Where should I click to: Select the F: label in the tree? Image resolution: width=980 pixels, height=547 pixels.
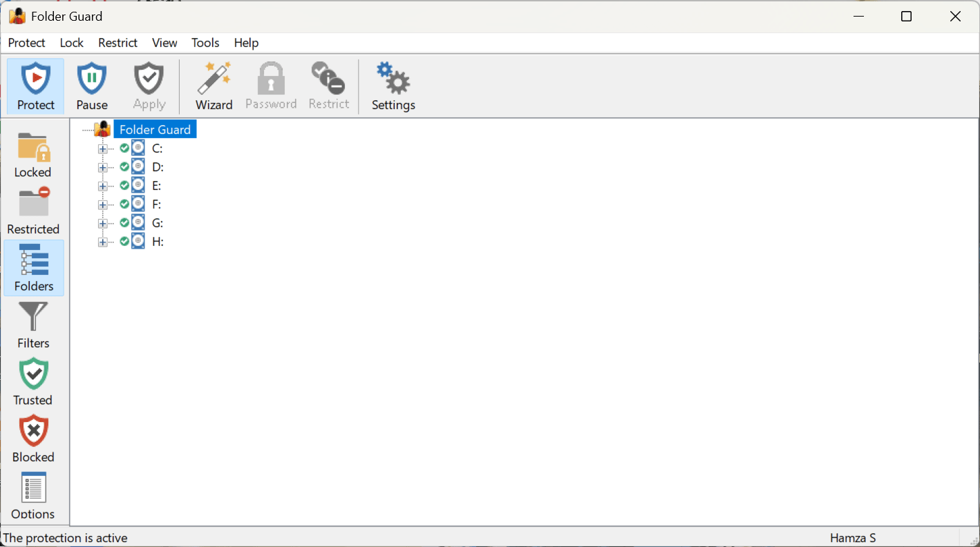pyautogui.click(x=157, y=204)
